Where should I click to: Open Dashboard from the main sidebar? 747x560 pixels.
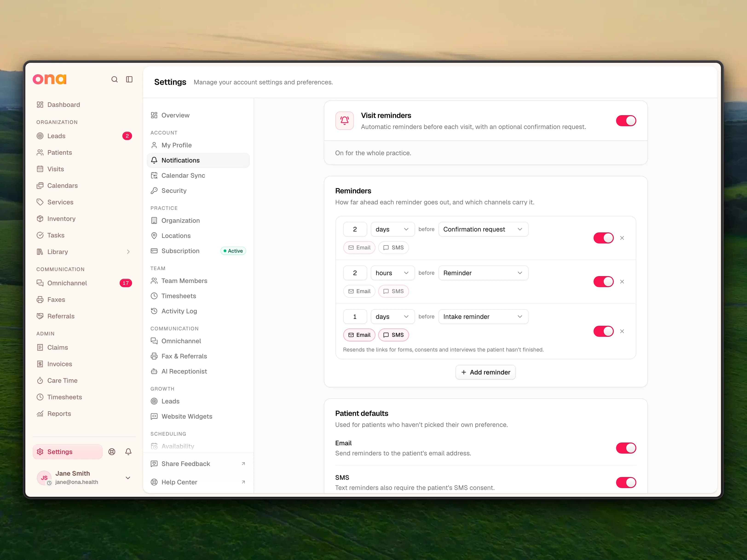[84, 105]
